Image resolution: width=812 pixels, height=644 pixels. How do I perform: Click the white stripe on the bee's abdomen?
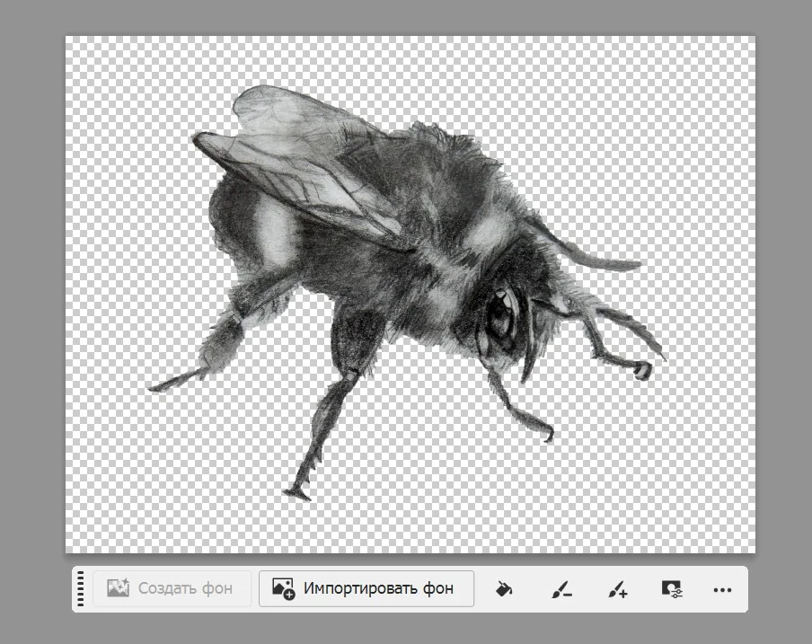pos(273,229)
